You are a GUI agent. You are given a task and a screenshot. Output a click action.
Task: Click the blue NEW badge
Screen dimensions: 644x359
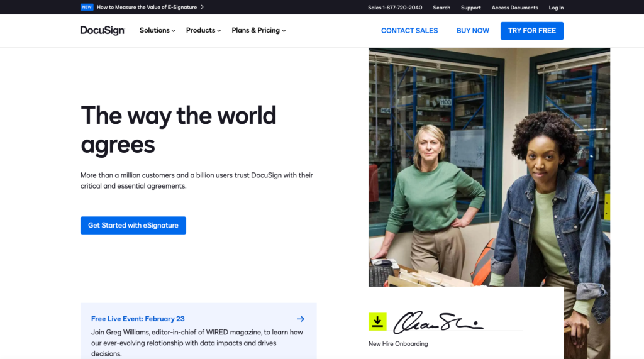click(x=87, y=8)
